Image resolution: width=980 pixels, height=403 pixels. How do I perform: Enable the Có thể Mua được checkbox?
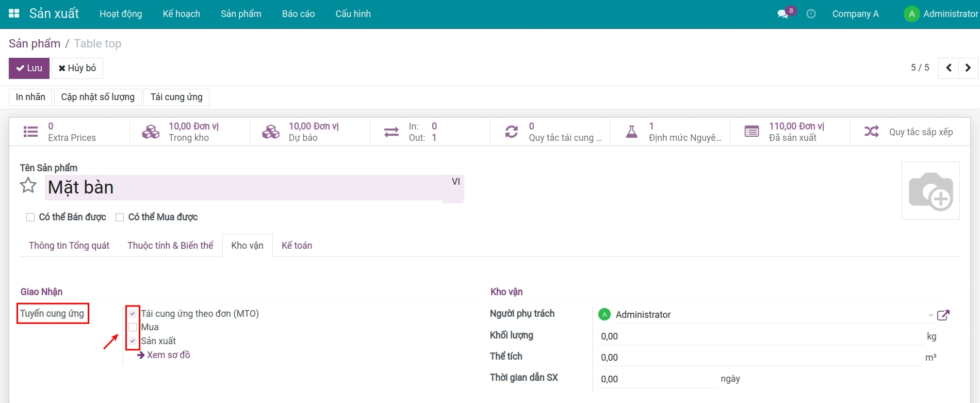coord(120,217)
